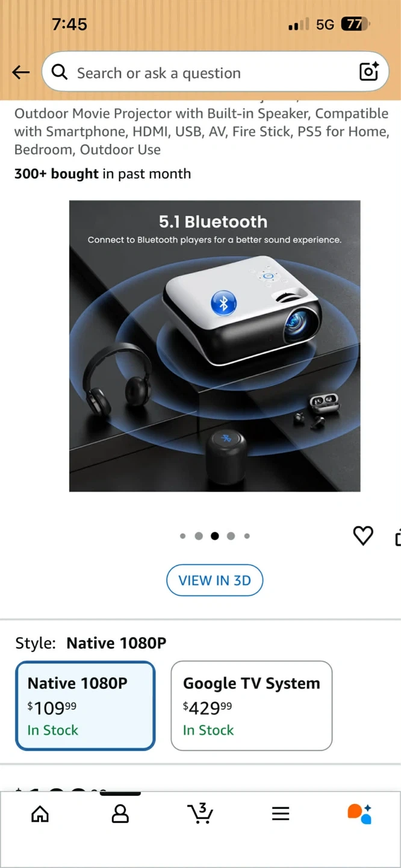Jump to first image carousel dot
The height and width of the screenshot is (868, 401).
[x=183, y=536]
